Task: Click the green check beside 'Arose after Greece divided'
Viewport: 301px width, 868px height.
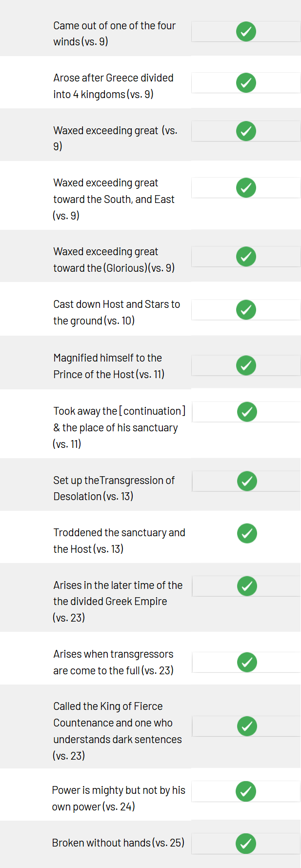Action: 246,82
